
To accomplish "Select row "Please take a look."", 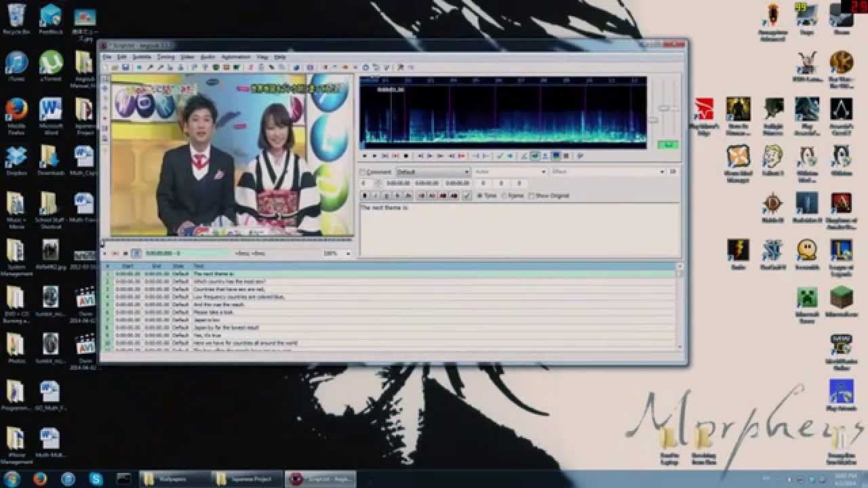I will [389, 312].
